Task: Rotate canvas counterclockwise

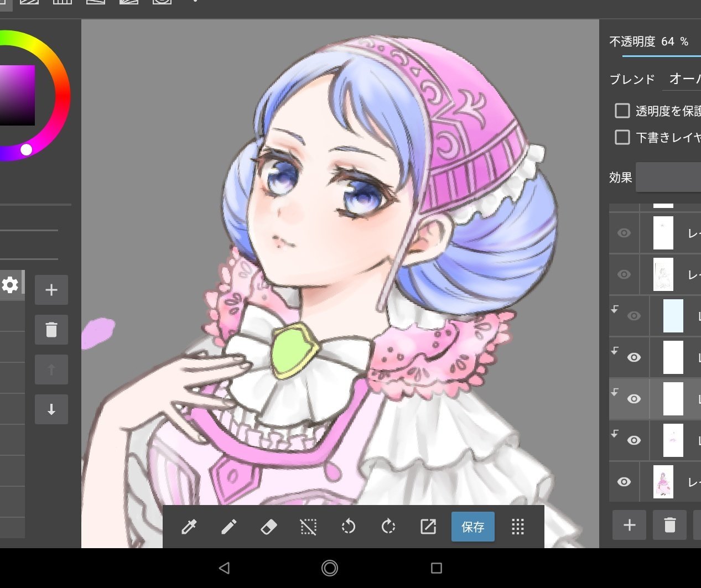Action: pyautogui.click(x=349, y=527)
